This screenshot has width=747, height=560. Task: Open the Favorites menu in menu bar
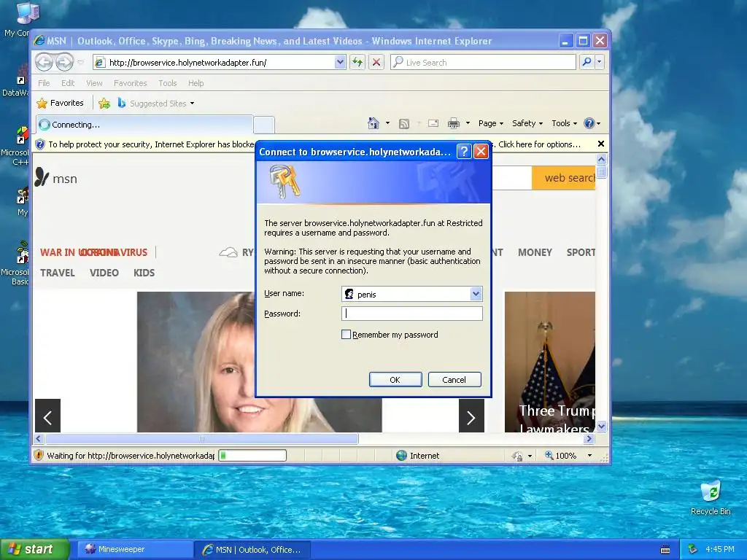[130, 83]
